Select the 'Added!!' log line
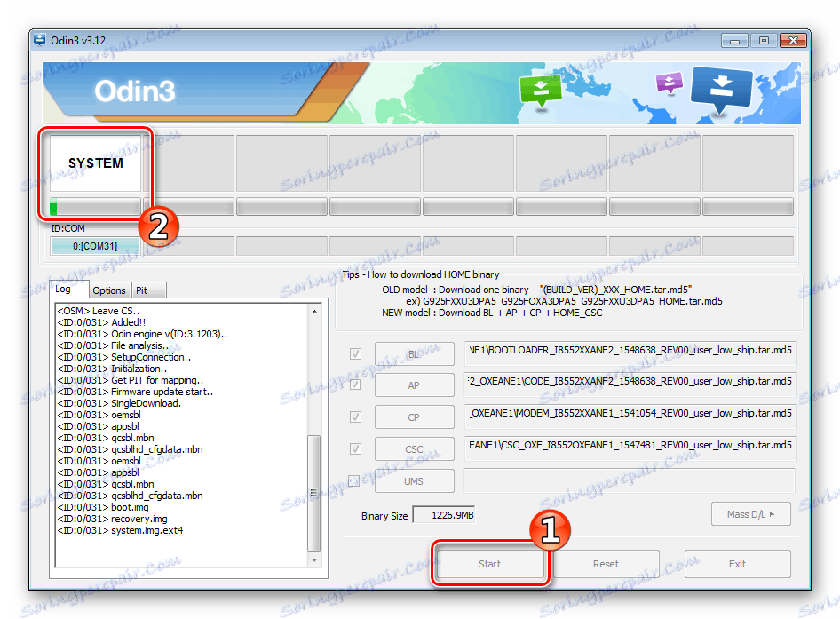The width and height of the screenshot is (840, 619). pyautogui.click(x=101, y=322)
